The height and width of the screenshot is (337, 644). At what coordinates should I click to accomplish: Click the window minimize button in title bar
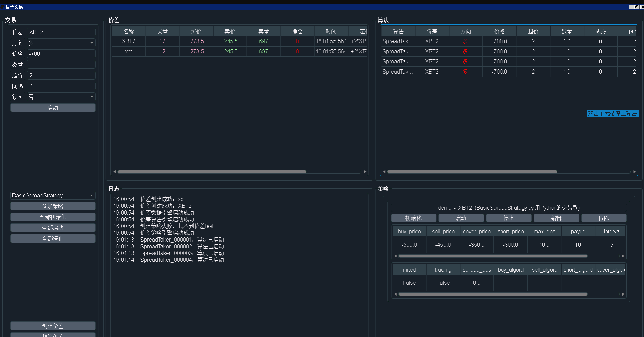(x=631, y=7)
